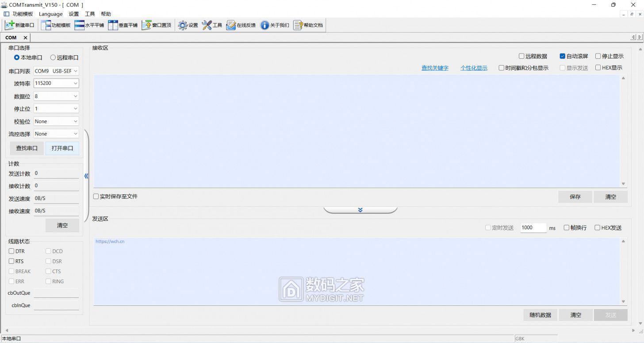Click 保存 in the receive area
The image size is (644, 343).
[575, 197]
